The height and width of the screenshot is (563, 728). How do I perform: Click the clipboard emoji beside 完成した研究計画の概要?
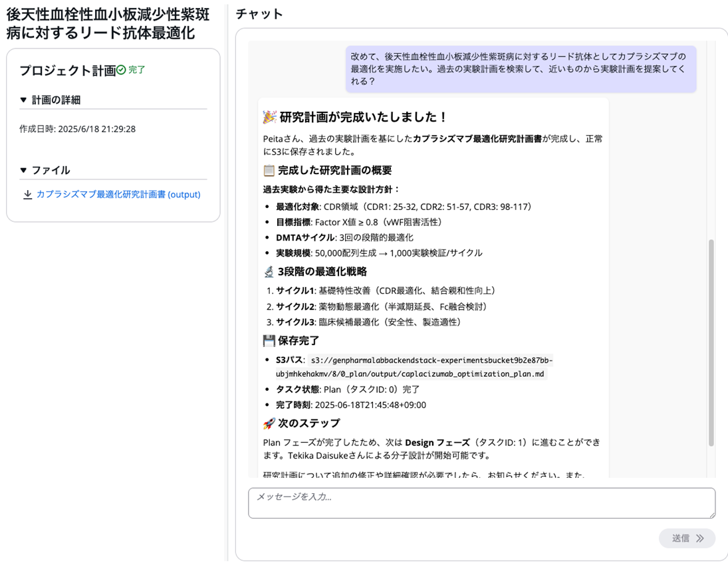[x=269, y=170]
